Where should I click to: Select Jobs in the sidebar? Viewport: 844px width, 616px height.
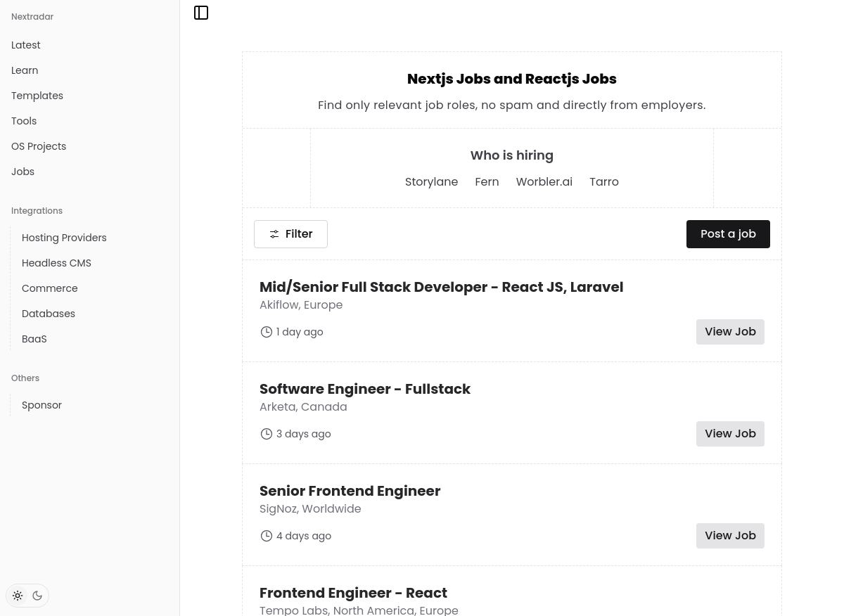[x=23, y=172]
